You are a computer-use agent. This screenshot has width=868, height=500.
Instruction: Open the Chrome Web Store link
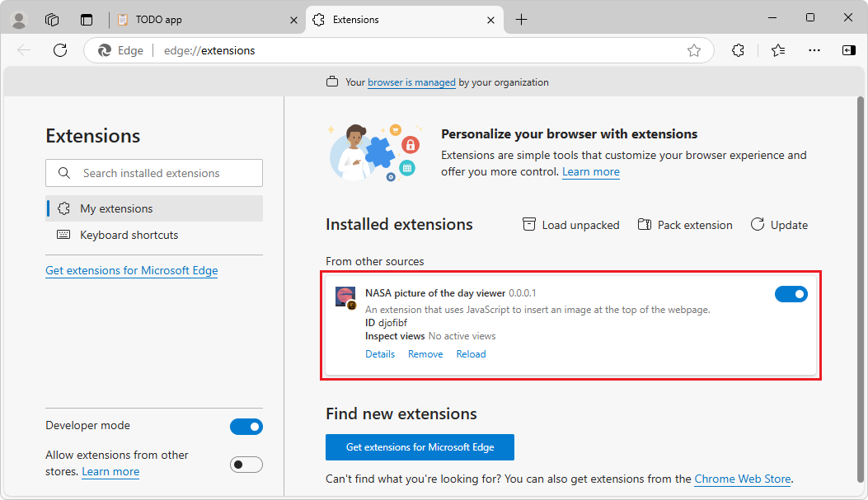click(741, 479)
